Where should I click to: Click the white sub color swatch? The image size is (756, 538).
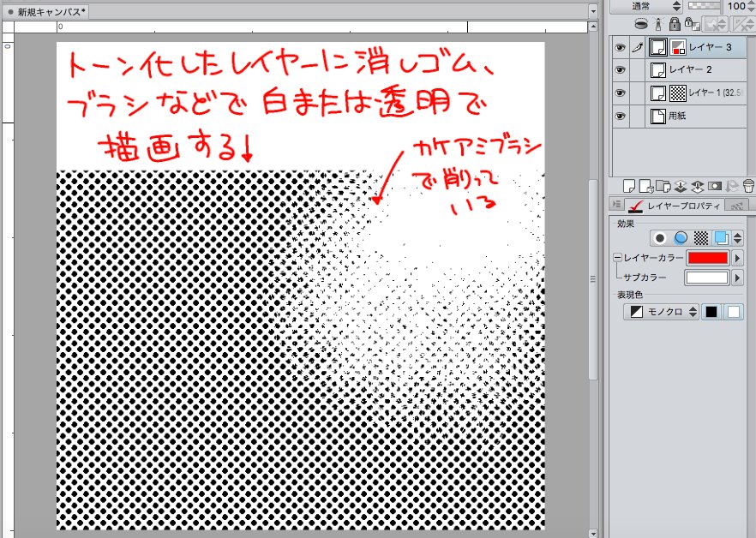707,278
